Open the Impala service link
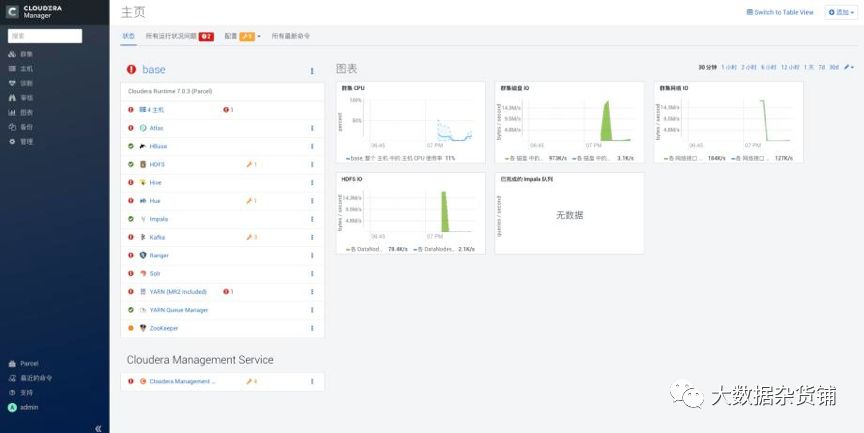864x433 pixels. tap(159, 219)
